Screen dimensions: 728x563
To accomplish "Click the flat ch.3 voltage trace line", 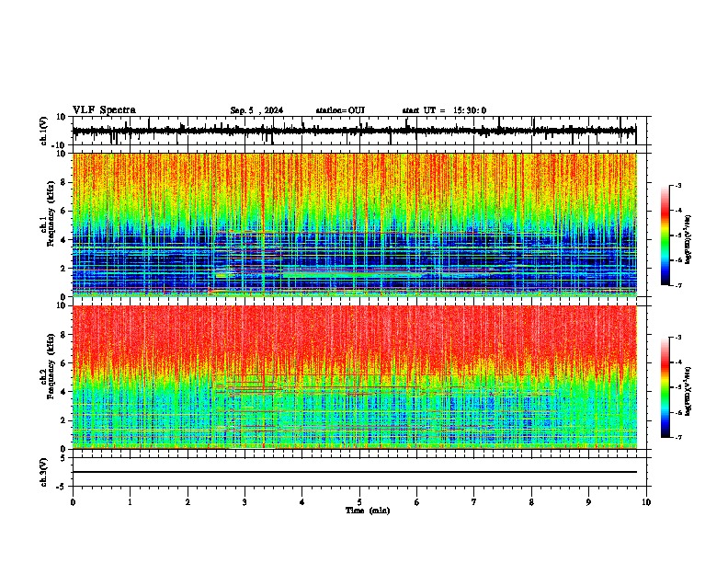I will 354,472.
